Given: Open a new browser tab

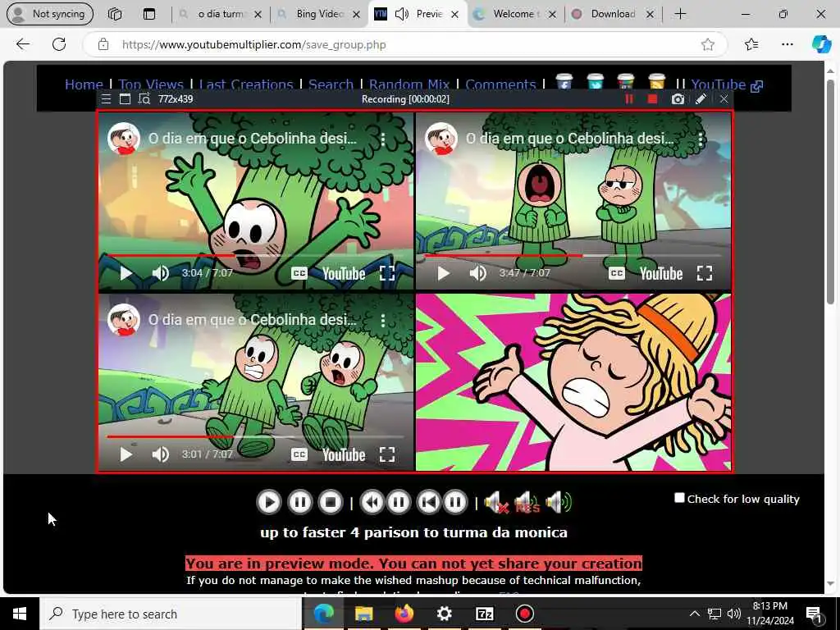Looking at the screenshot, I should [680, 14].
